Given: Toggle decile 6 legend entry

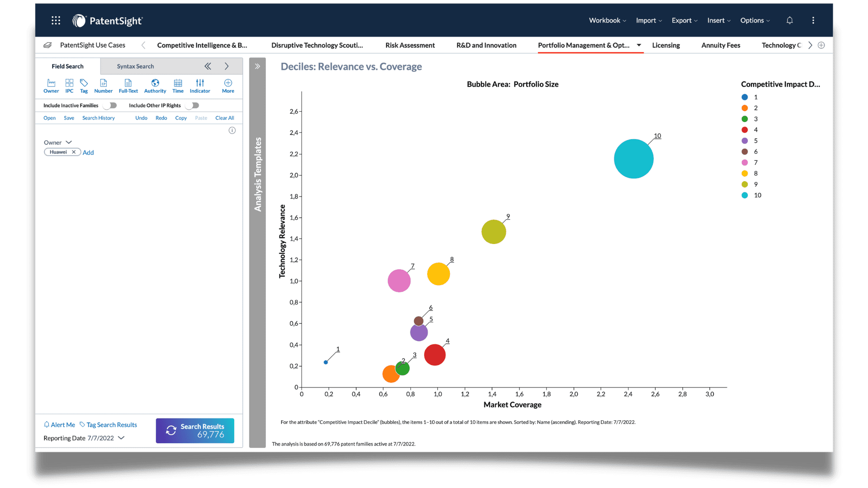Looking at the screenshot, I should tap(750, 151).
